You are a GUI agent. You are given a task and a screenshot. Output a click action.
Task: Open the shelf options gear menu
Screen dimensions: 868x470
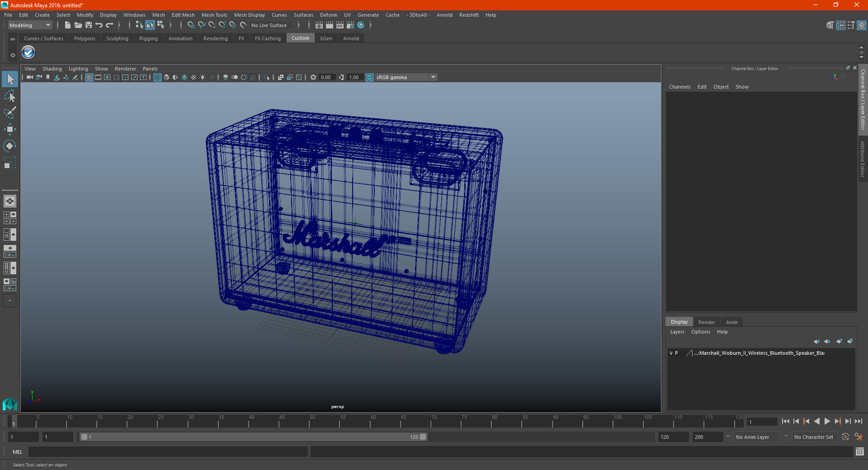click(x=13, y=55)
